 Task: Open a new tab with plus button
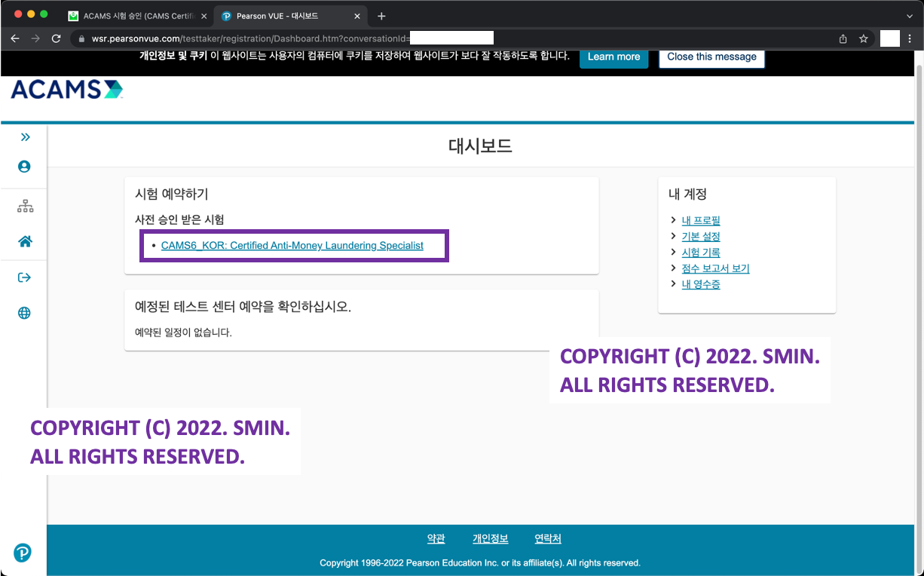point(381,16)
